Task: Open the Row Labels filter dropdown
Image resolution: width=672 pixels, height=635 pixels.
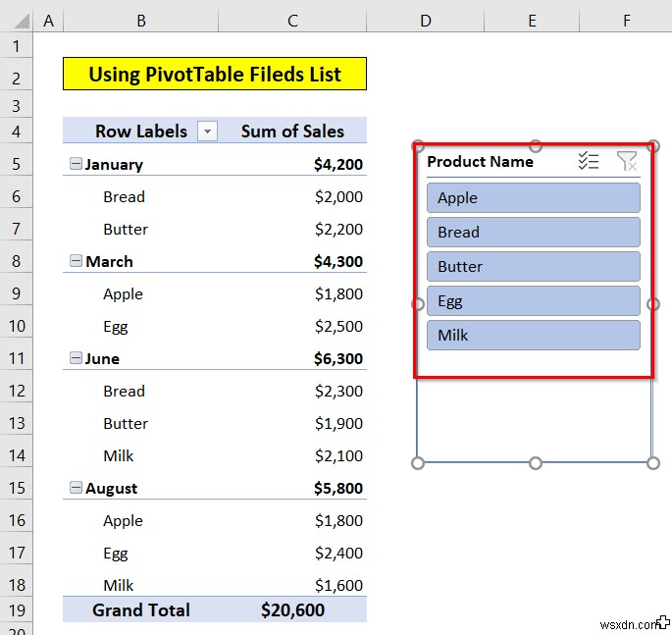Action: tap(207, 132)
